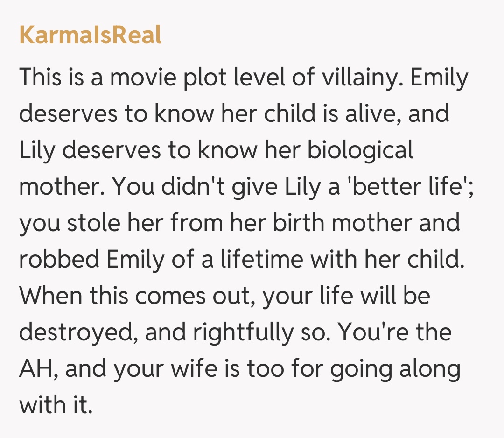This screenshot has width=504, height=438.
Task: Click the final words 'with it.'
Action: 54,405
